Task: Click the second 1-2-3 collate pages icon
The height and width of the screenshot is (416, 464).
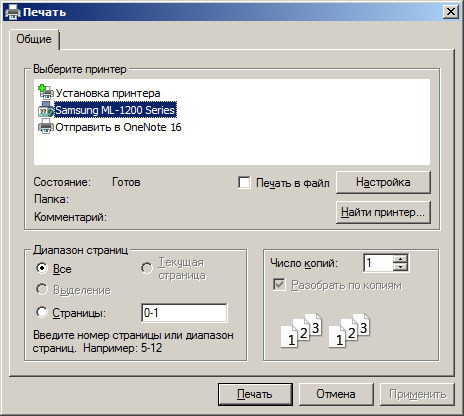Action: (349, 331)
